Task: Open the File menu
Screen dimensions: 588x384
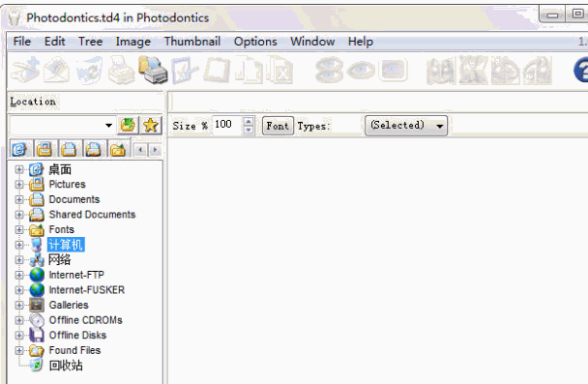Action: pos(21,42)
